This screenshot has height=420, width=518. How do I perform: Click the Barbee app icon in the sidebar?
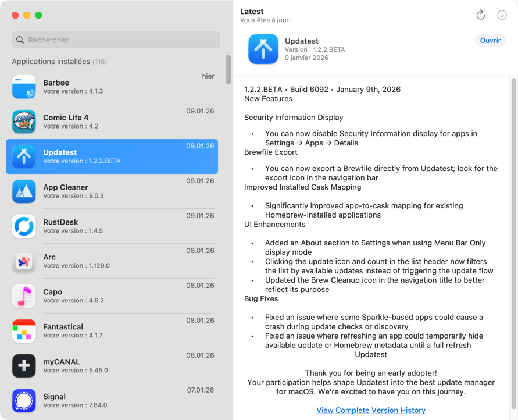tap(23, 87)
